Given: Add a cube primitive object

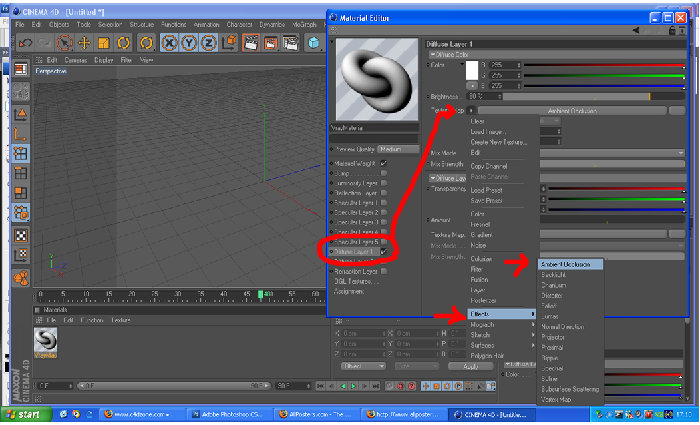Looking at the screenshot, I should (x=314, y=43).
